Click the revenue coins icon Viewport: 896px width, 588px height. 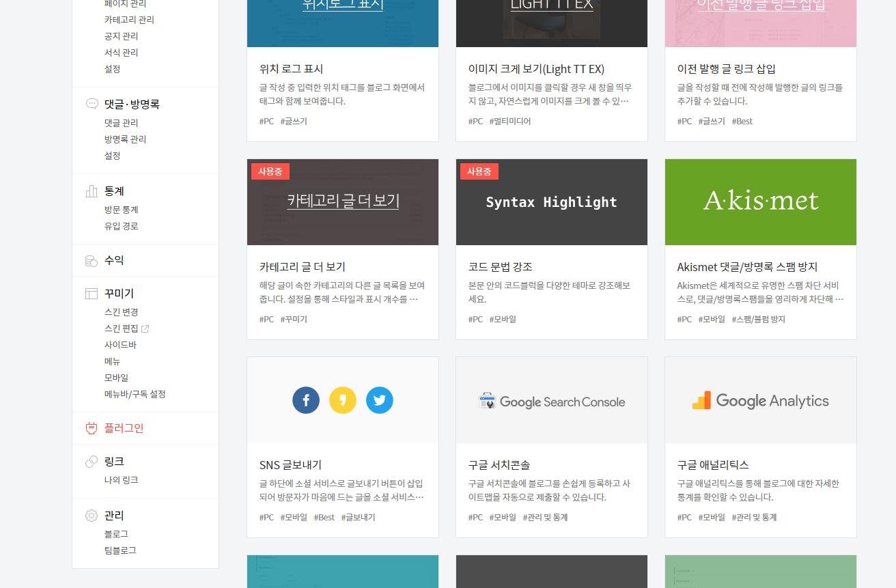click(x=92, y=260)
